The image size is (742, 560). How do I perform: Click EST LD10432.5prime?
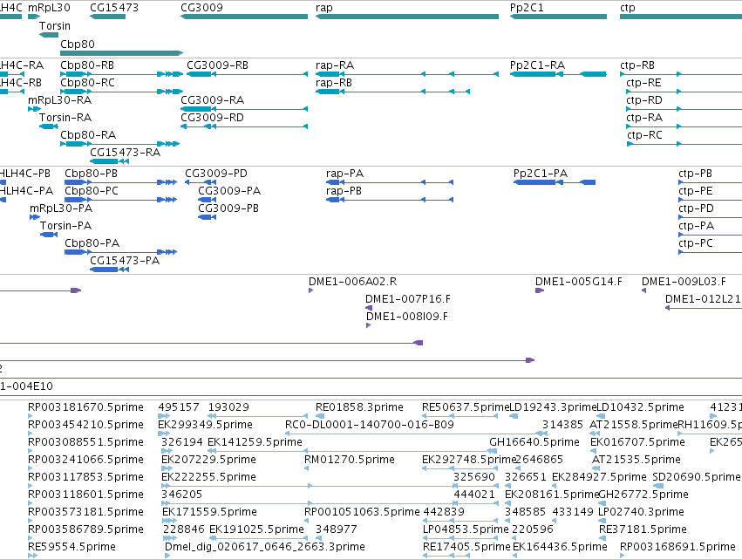[640, 407]
